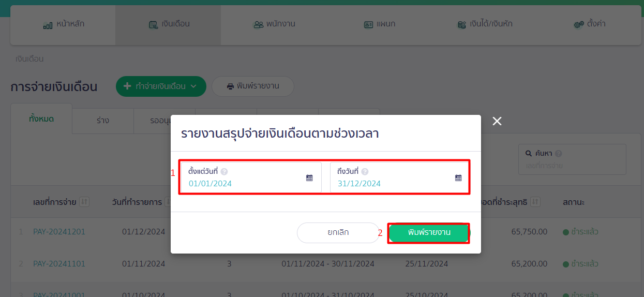Screen dimensions: 644x297
Task: Click the ยกเลิก cancel button
Action: pyautogui.click(x=338, y=233)
